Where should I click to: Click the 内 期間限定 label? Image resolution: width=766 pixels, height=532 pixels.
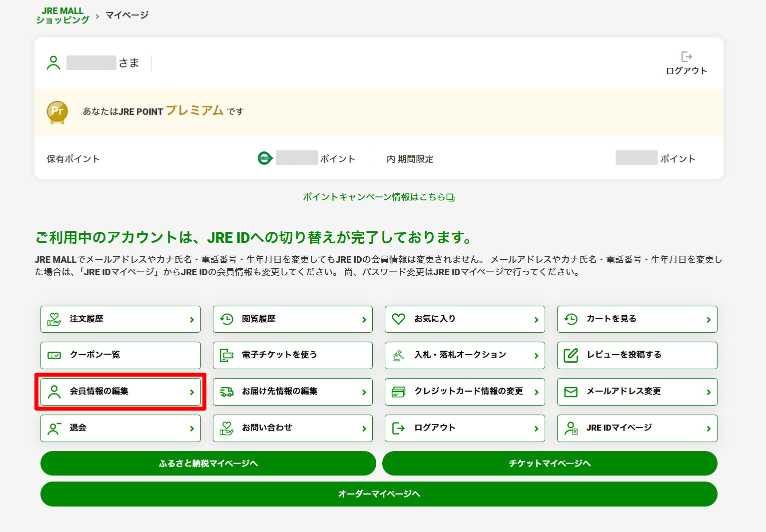tap(410, 159)
